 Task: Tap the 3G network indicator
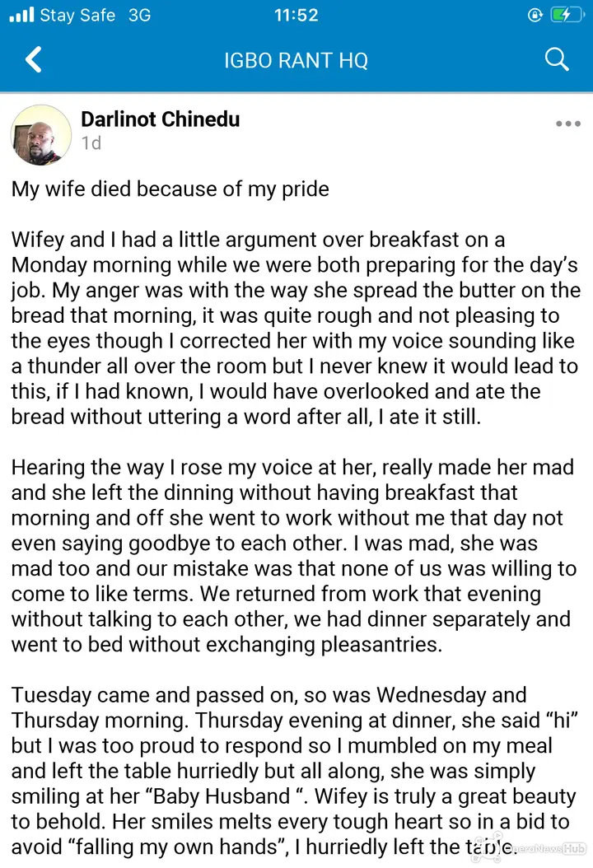click(139, 15)
